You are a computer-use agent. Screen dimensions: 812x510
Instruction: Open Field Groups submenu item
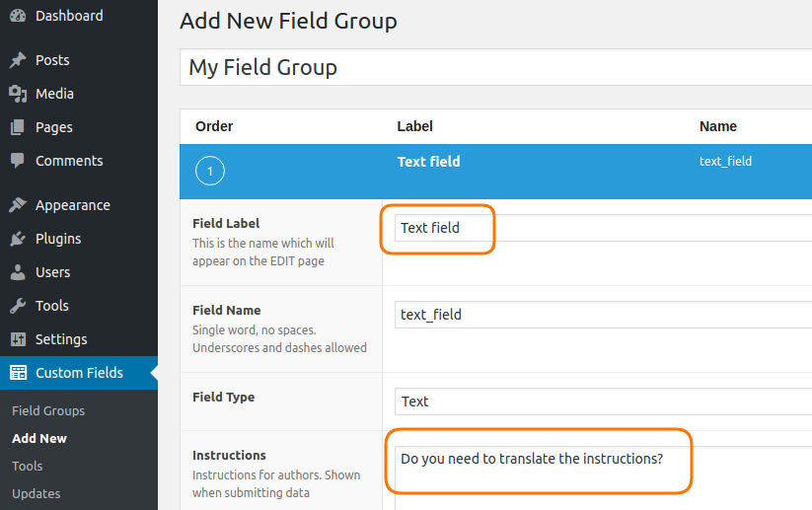(x=48, y=410)
